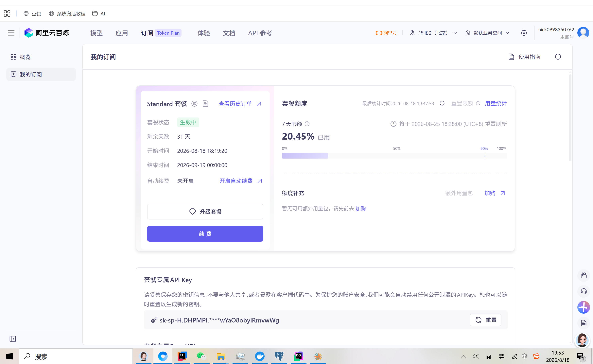Click the 阿里云 link in the header
The height and width of the screenshot is (364, 593).
coord(386,33)
